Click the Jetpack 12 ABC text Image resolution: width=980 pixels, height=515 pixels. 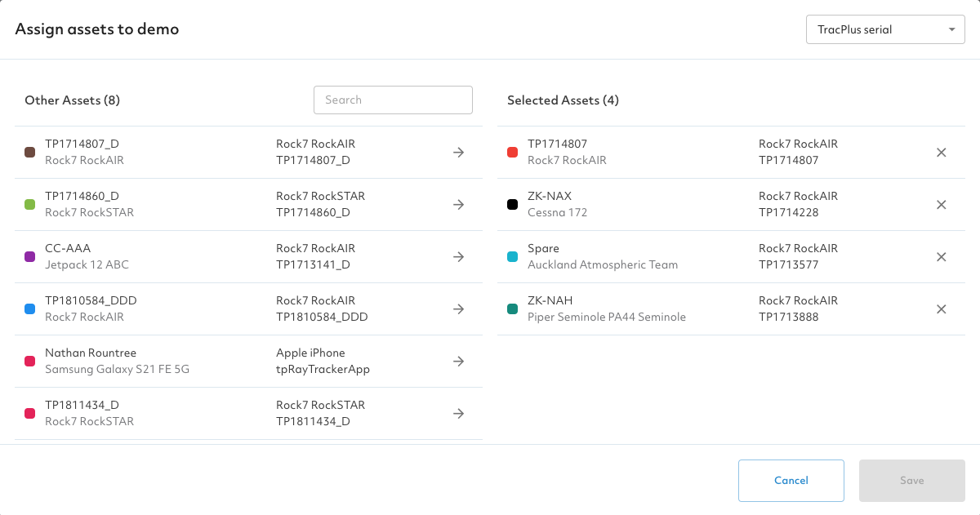(87, 264)
